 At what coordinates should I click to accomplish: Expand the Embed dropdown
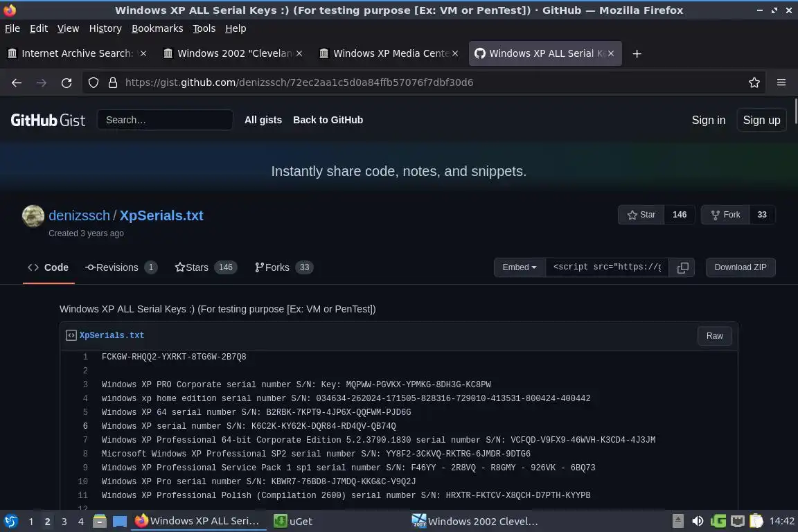click(520, 267)
